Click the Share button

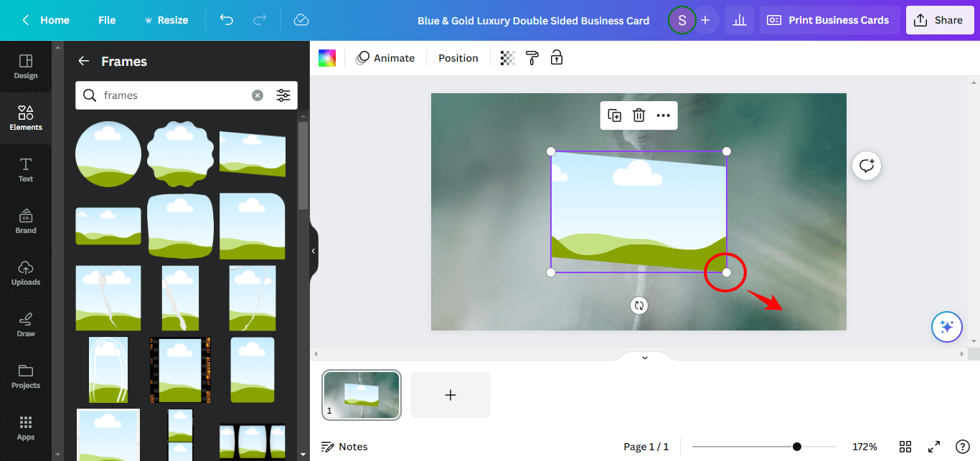click(x=940, y=19)
